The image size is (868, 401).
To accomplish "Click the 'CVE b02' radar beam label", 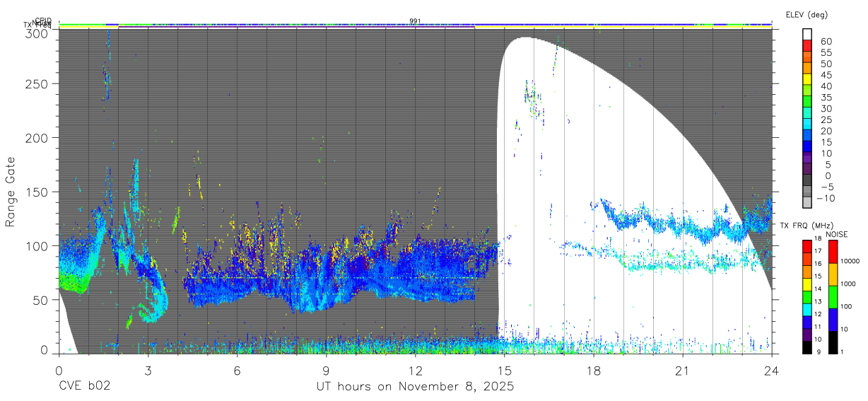I will click(84, 386).
